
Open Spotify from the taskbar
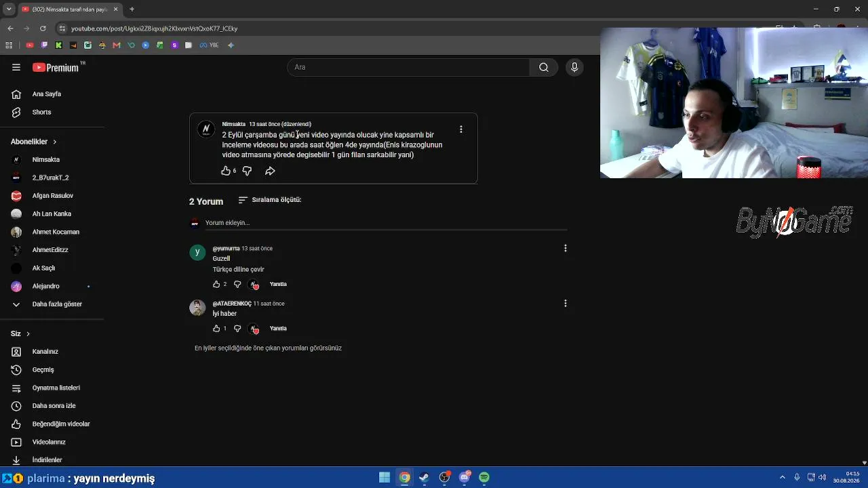tap(484, 477)
